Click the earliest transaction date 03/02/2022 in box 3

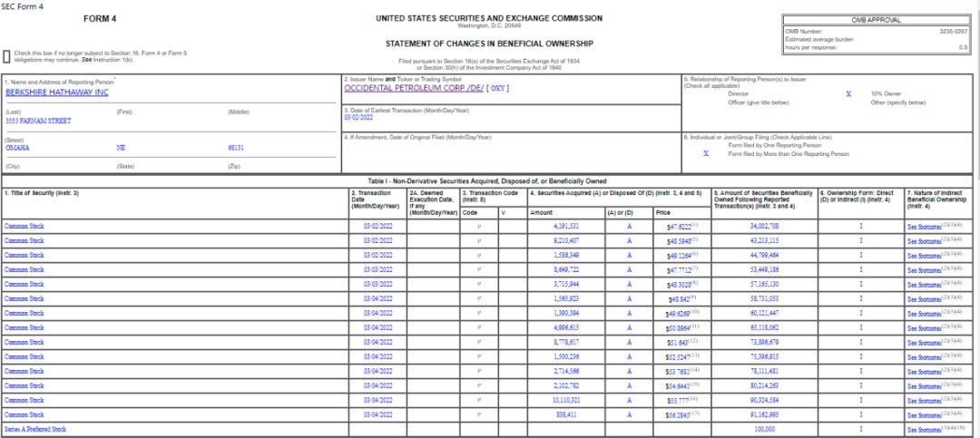pyautogui.click(x=358, y=118)
